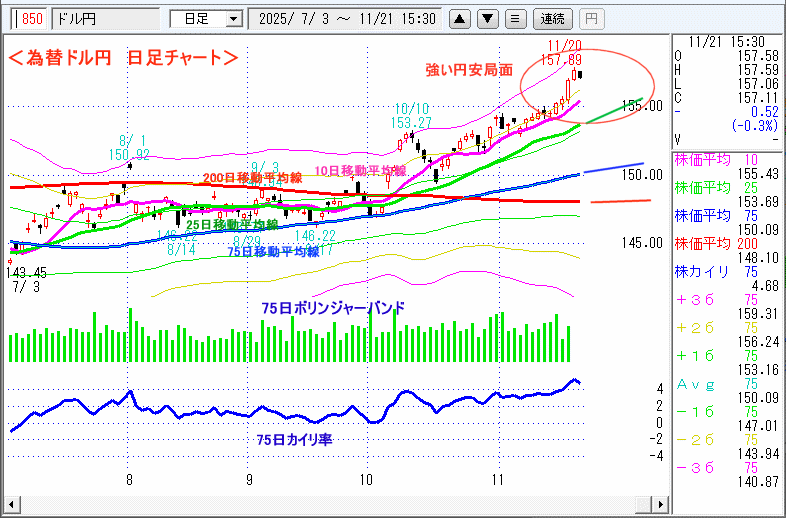Click the 11/20 high candlestick at 157.89
Viewport: 786px width, 518px height.
(x=575, y=74)
